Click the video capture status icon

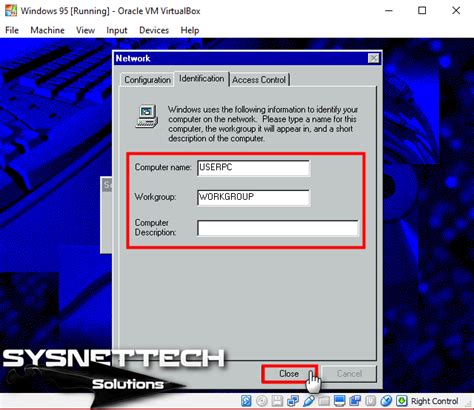[355, 401]
